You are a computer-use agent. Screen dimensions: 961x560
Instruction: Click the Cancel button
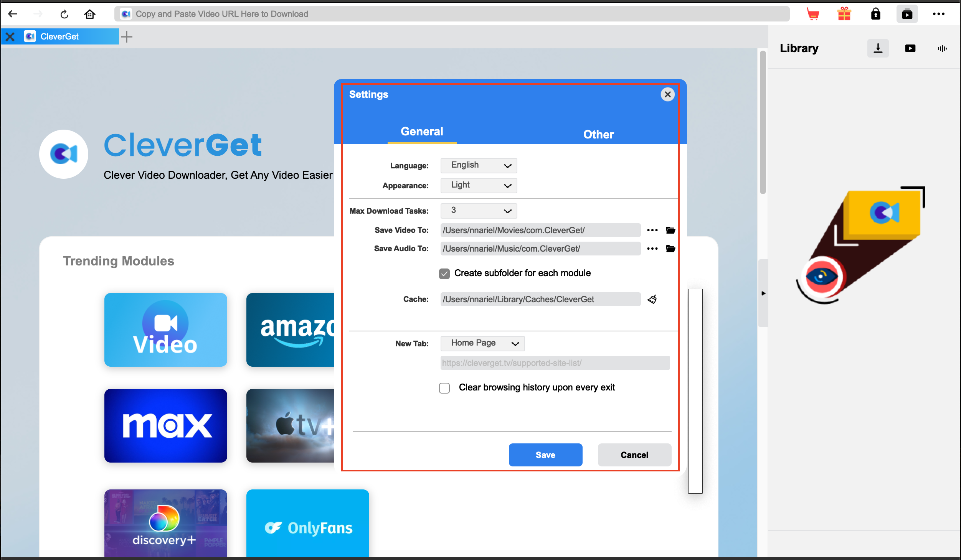coord(634,455)
